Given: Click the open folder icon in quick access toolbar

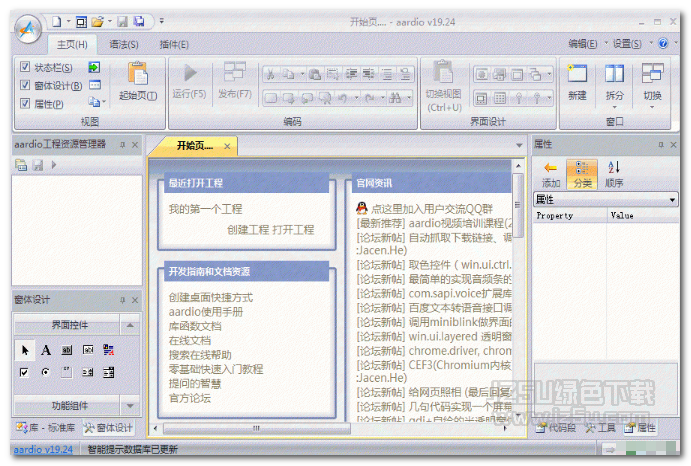Looking at the screenshot, I should 97,21.
